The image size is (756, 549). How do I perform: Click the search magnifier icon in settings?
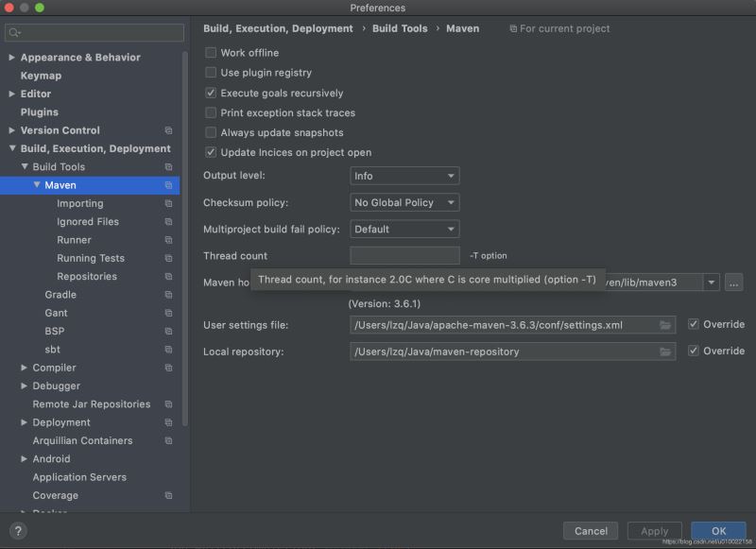[x=14, y=33]
